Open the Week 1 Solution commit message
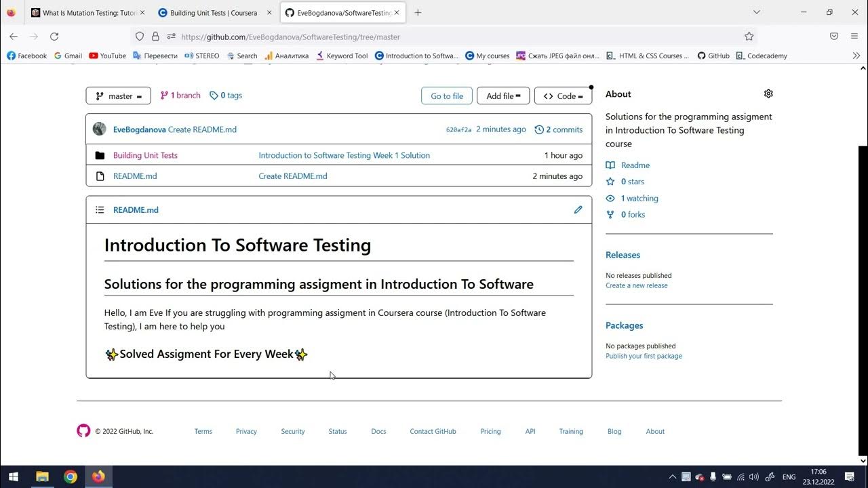 click(x=344, y=155)
